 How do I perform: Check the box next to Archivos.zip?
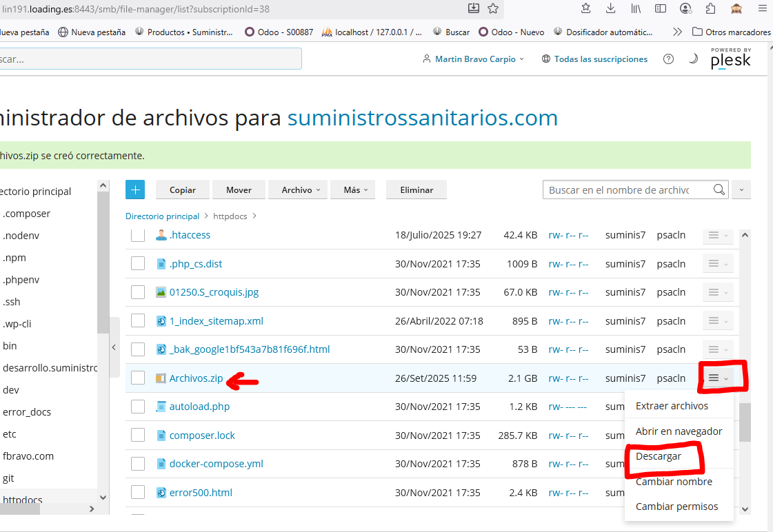[138, 378]
